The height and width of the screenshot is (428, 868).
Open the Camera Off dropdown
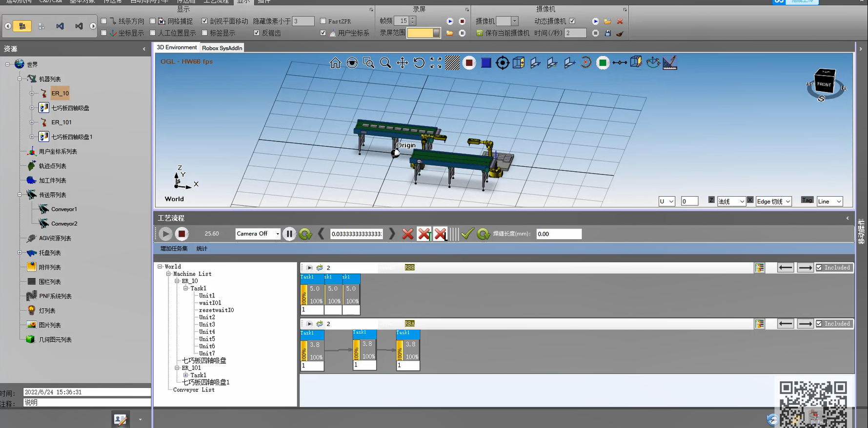[277, 234]
